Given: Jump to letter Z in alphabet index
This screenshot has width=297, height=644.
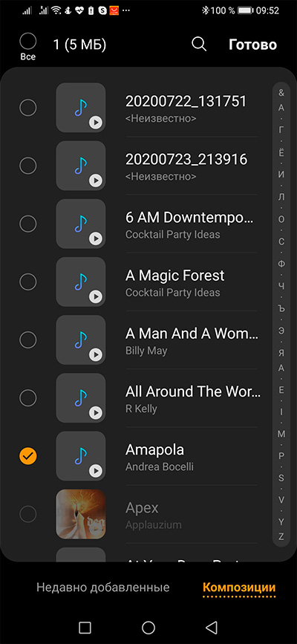Looking at the screenshot, I should click(x=281, y=536).
